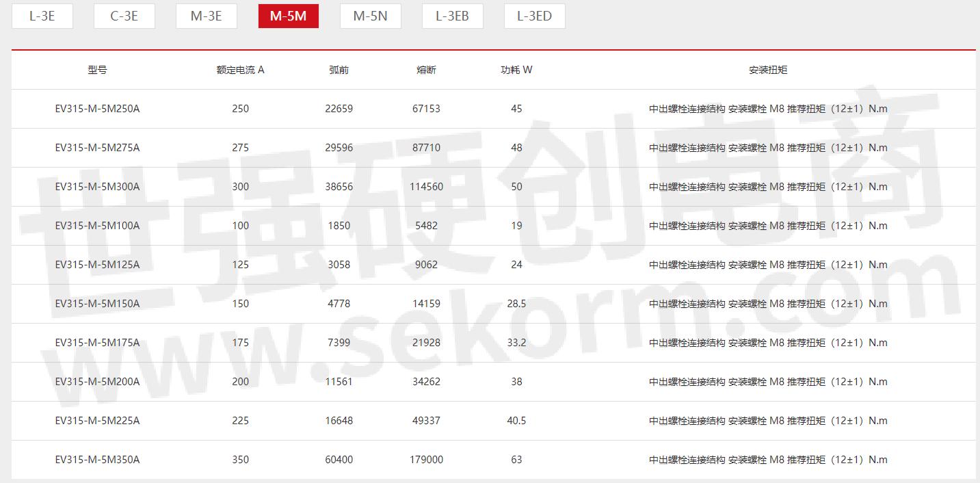Click the installation torque text for EV315-M-5M150A
This screenshot has height=483, width=980.
point(767,304)
